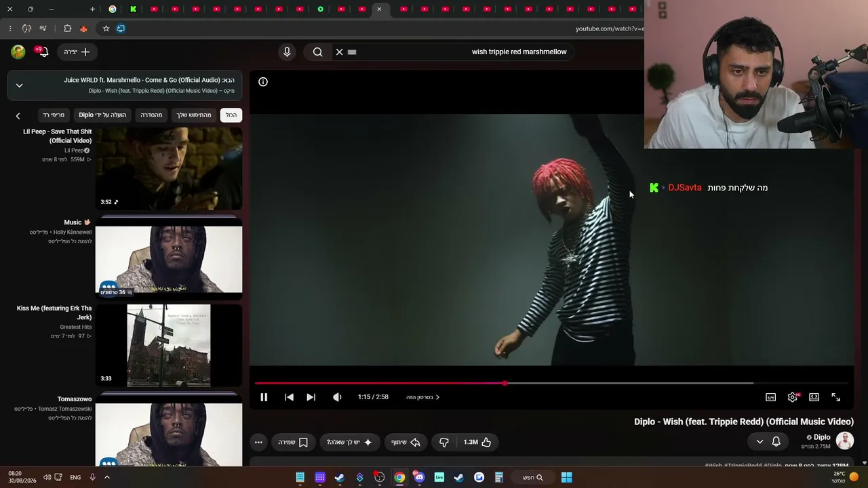Image resolution: width=868 pixels, height=488 pixels.
Task: Open Google Chrome from the taskbar
Action: (x=399, y=477)
